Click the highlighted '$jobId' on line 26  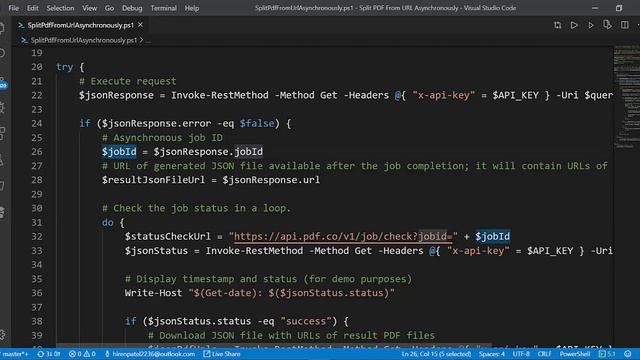[119, 151]
